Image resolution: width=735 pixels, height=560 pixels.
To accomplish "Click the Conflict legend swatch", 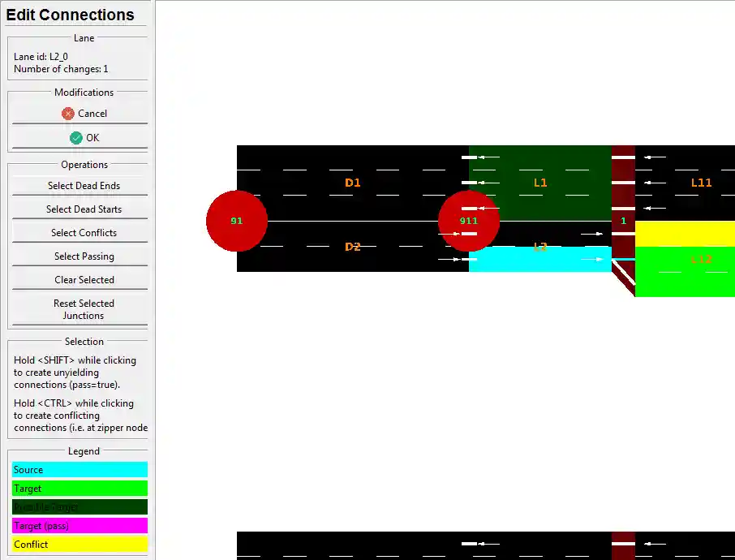I will point(80,544).
